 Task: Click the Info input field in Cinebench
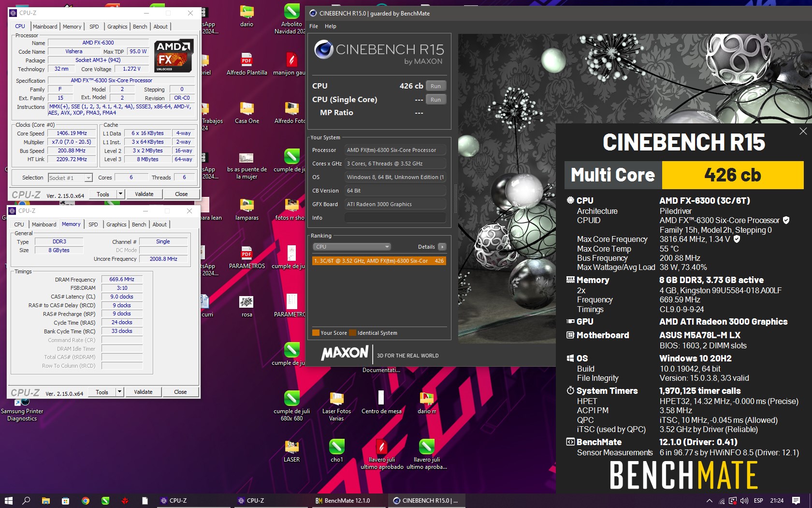tap(395, 218)
